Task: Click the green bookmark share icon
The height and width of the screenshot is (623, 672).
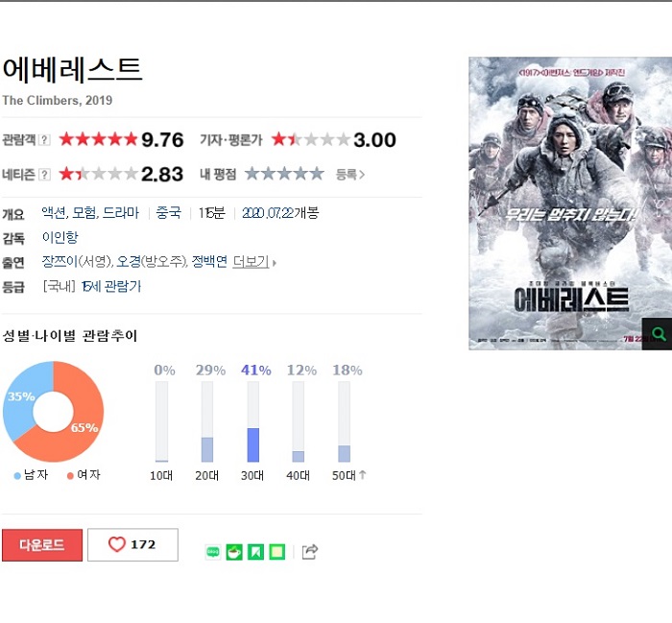Action: (x=256, y=552)
